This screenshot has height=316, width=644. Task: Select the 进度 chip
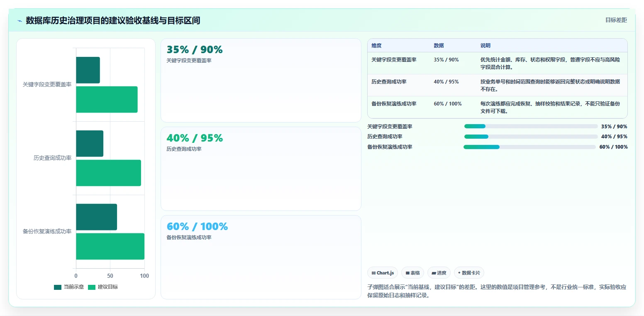[439, 273]
